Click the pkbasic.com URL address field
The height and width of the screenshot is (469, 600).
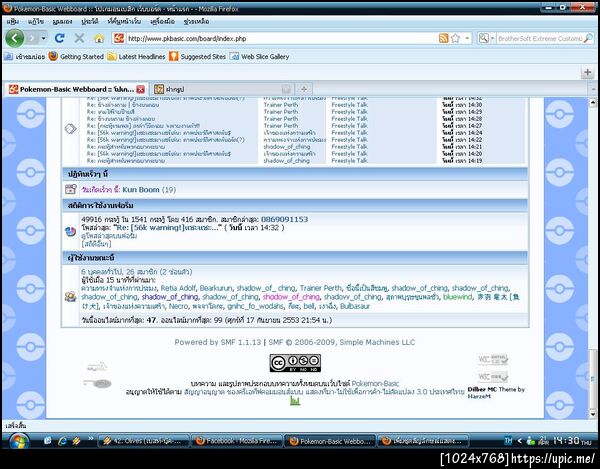pyautogui.click(x=281, y=38)
